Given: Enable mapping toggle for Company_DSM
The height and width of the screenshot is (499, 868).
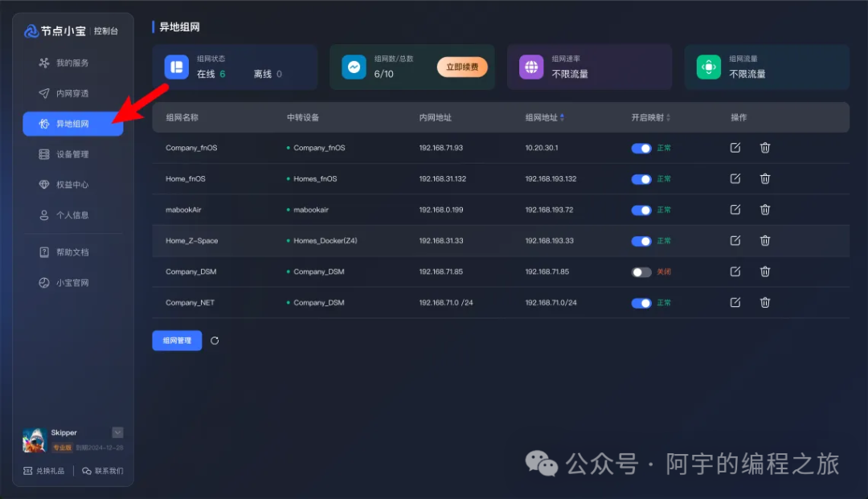Looking at the screenshot, I should pyautogui.click(x=641, y=272).
